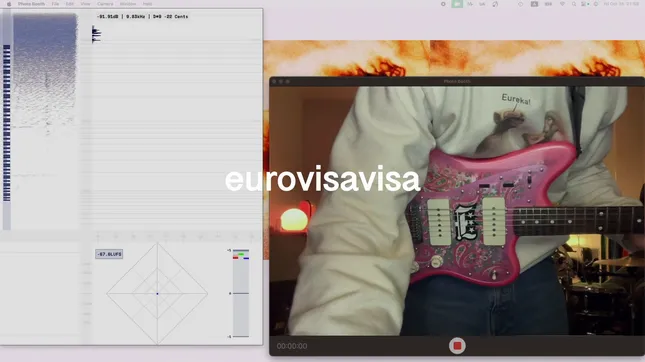
Task: Click the blue spectrogram display
Action: pyautogui.click(x=45, y=74)
